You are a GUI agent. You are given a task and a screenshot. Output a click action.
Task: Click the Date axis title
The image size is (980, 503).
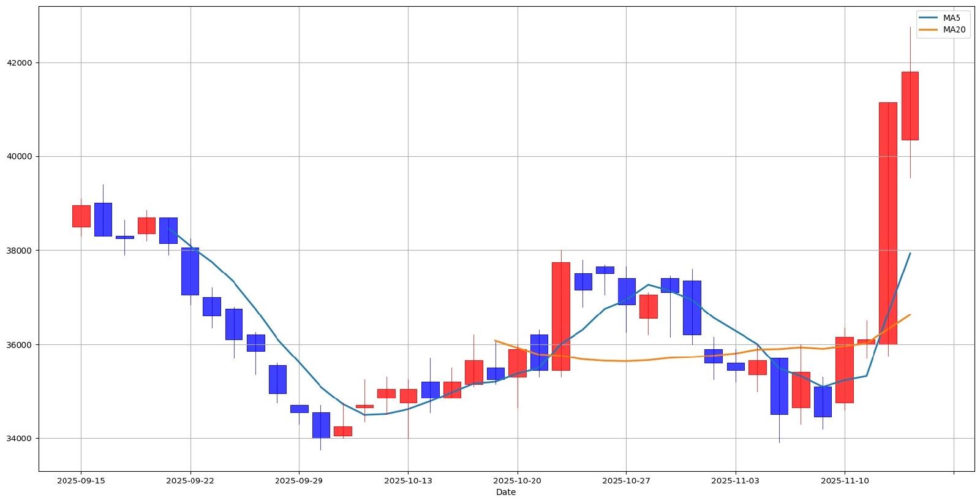pyautogui.click(x=506, y=492)
